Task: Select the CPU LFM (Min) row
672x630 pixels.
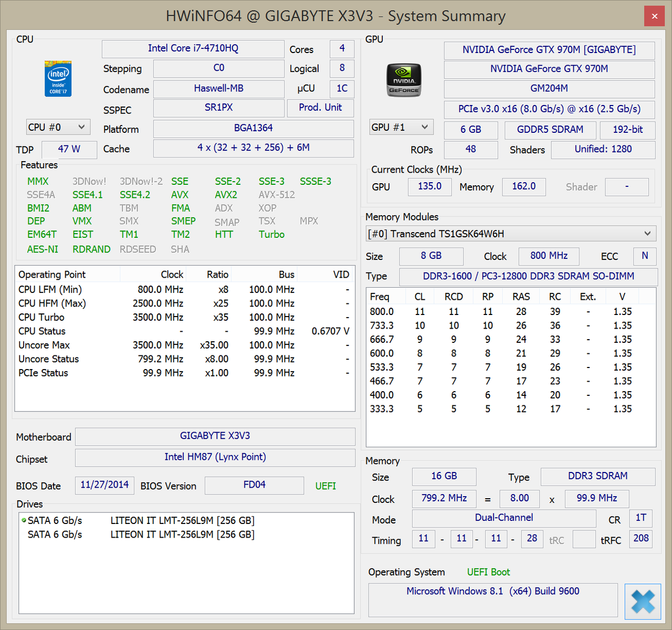Action: pyautogui.click(x=185, y=290)
